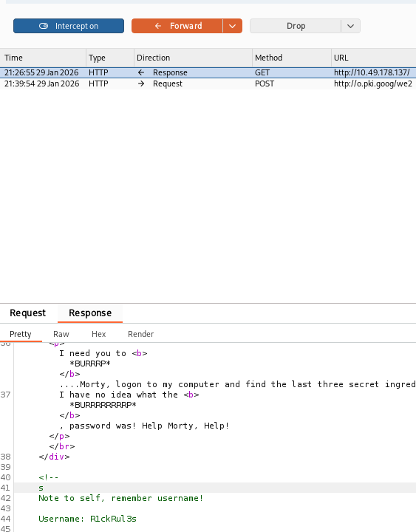This screenshot has width=416, height=532.
Task: Click the closing </br> tag
Action: (62, 446)
